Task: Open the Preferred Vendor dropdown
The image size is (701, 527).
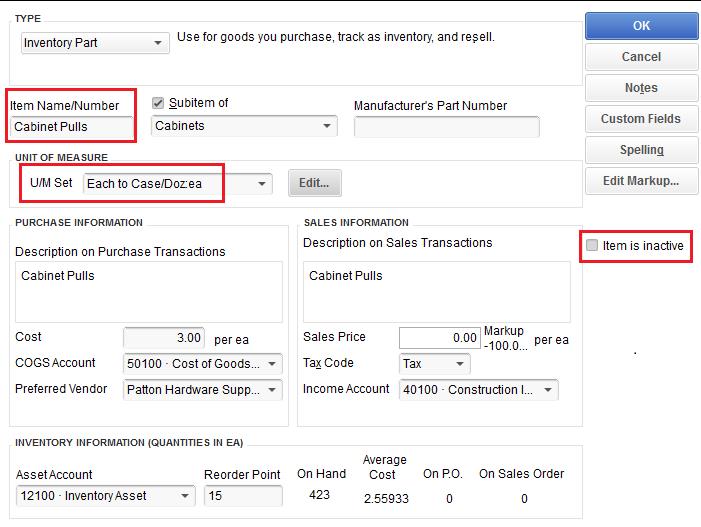Action: pyautogui.click(x=273, y=390)
